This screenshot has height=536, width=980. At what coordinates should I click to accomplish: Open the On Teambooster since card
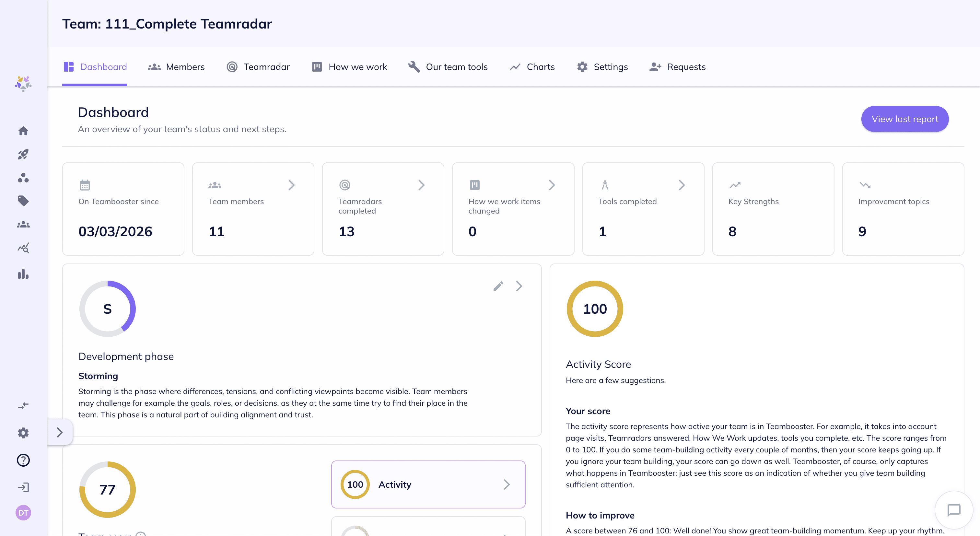(123, 209)
